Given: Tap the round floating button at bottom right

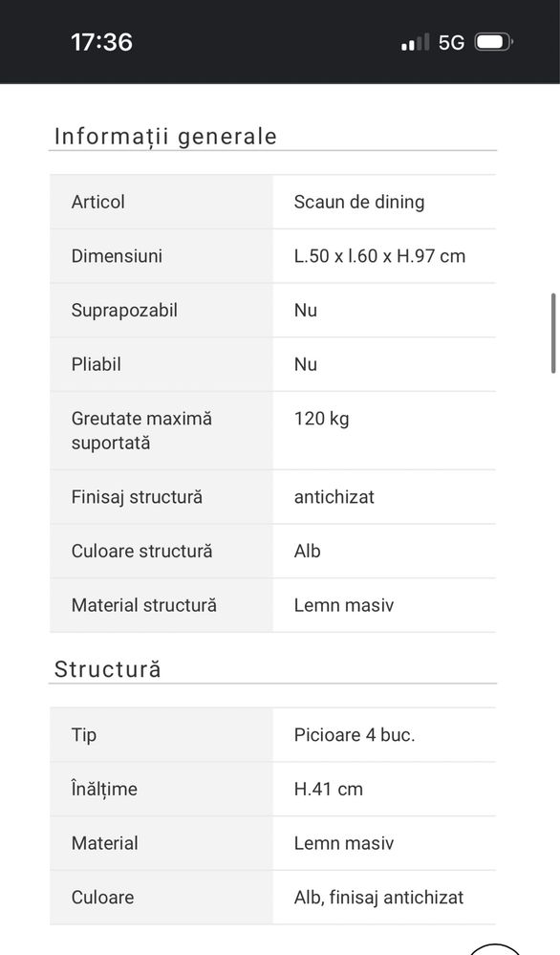Looking at the screenshot, I should coord(496,949).
